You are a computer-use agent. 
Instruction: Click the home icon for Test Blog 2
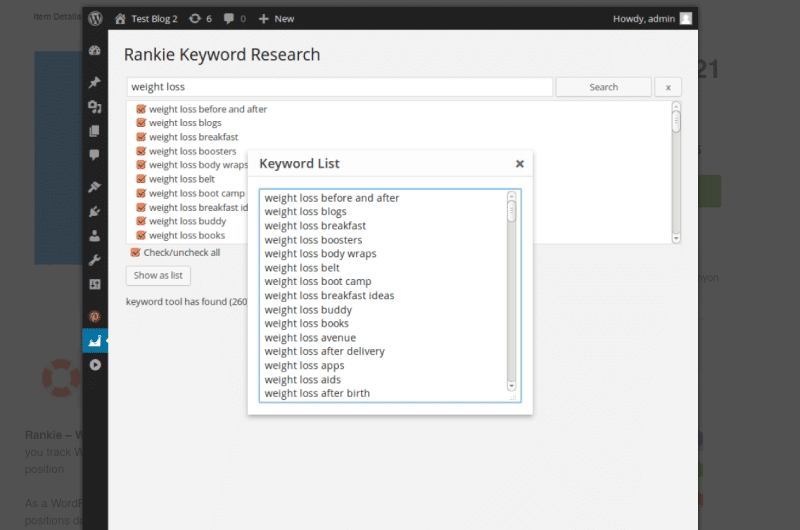click(120, 19)
